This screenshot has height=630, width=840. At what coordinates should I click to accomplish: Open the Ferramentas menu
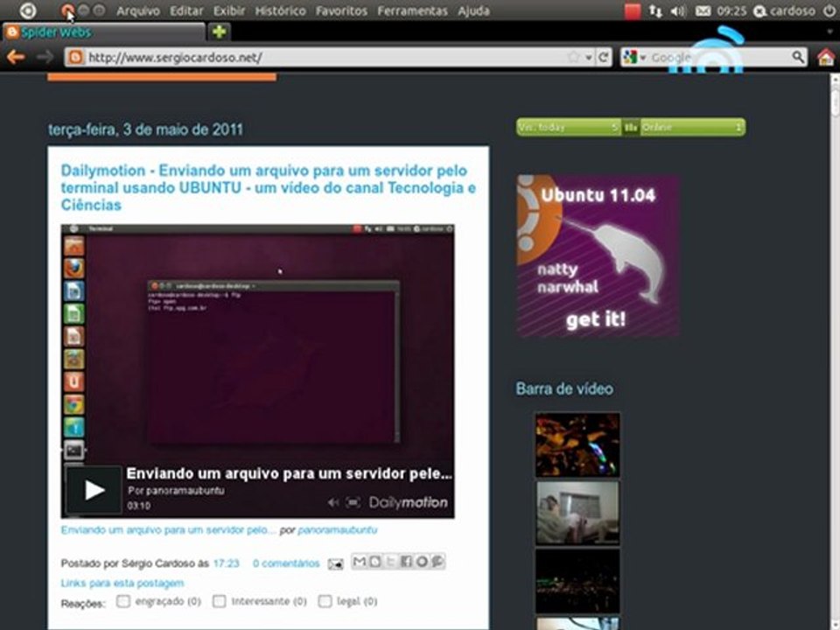[x=412, y=10]
